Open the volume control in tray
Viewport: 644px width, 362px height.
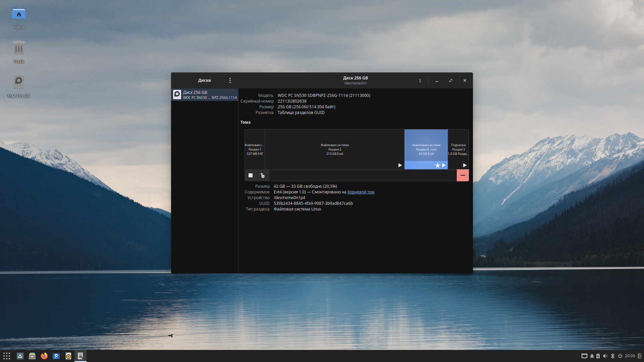605,356
